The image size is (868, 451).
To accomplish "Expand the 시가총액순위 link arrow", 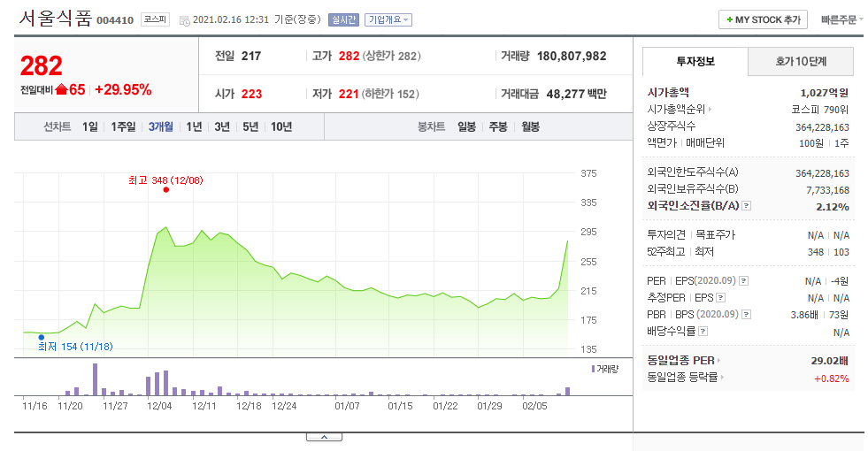I will coord(710,110).
